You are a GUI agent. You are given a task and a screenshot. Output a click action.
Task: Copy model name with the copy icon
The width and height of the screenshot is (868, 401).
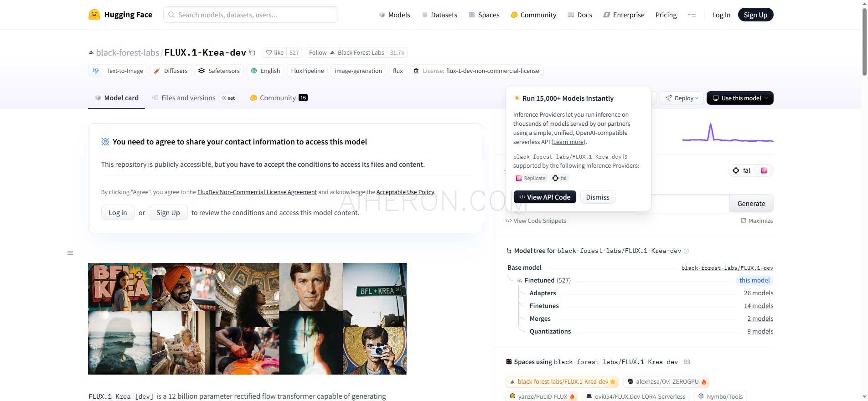252,52
